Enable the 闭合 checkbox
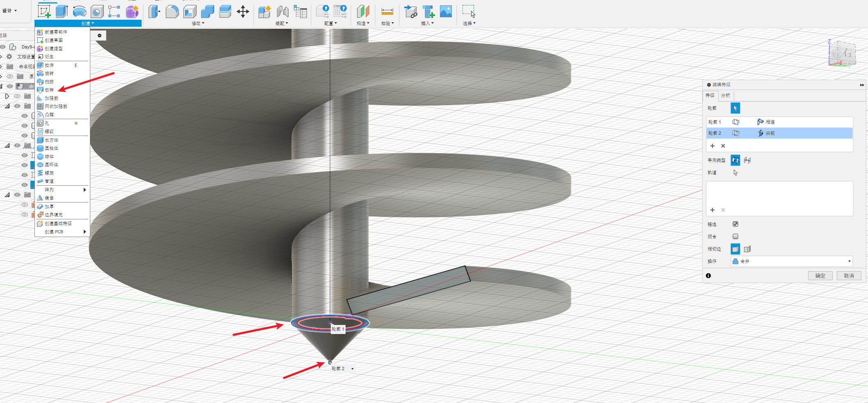Viewport: 868px width, 403px height. tap(735, 237)
